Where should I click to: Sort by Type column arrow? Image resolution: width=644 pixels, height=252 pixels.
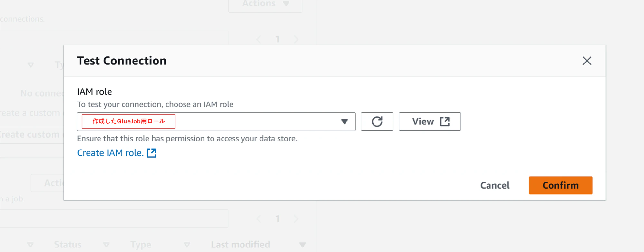pyautogui.click(x=187, y=245)
